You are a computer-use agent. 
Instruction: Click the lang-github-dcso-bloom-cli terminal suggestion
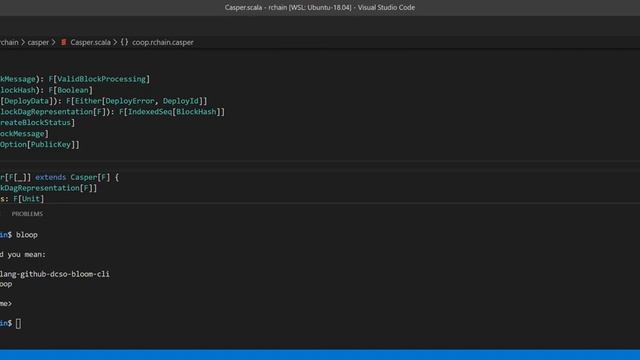tap(55, 274)
